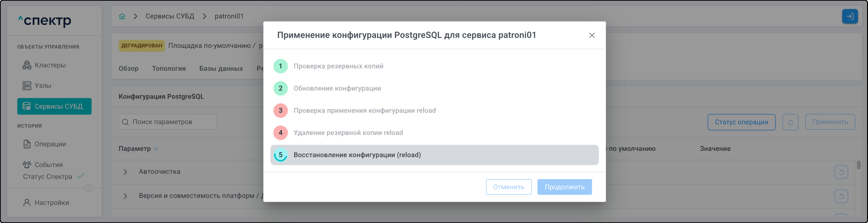The width and height of the screenshot is (868, 223).
Task: Reset the Автоочистка row value
Action: point(841,172)
